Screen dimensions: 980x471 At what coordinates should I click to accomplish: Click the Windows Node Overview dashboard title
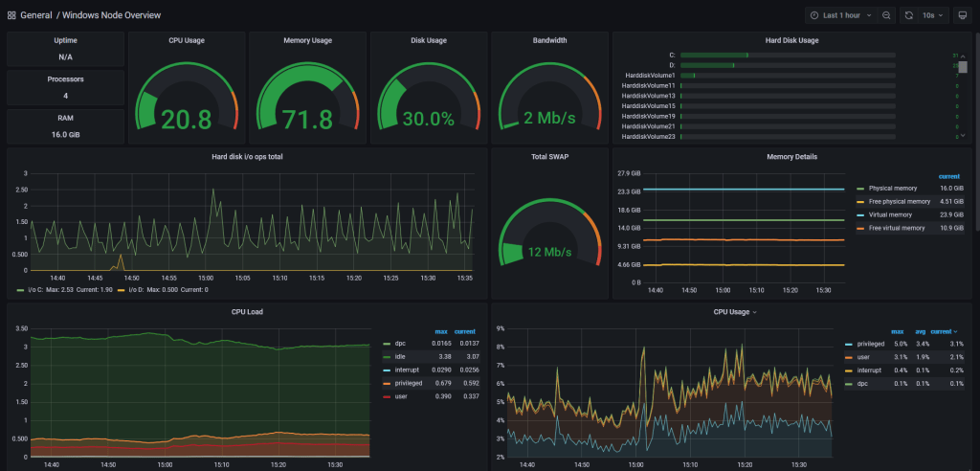click(113, 15)
